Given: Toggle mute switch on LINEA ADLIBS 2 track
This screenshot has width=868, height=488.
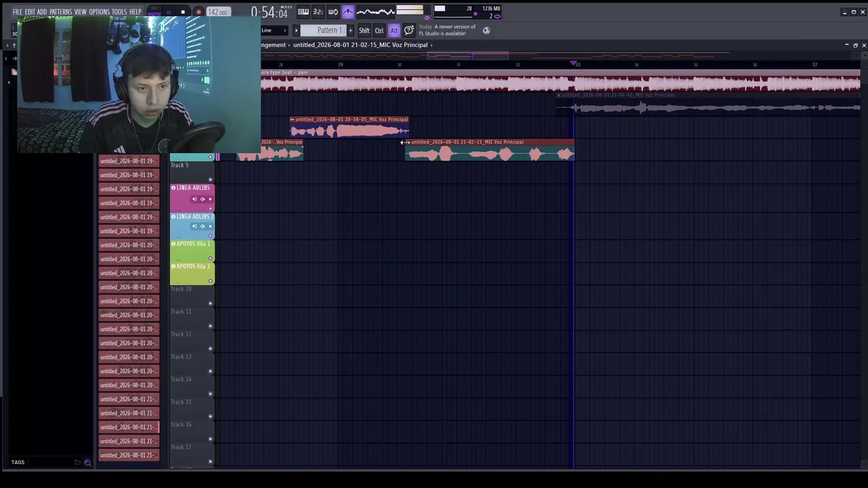Looking at the screenshot, I should pos(211,235).
